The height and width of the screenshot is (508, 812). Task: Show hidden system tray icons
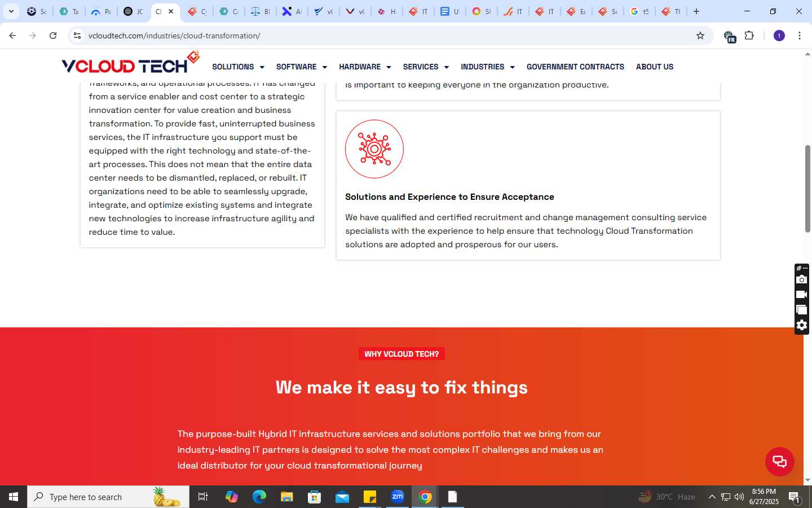pyautogui.click(x=712, y=497)
